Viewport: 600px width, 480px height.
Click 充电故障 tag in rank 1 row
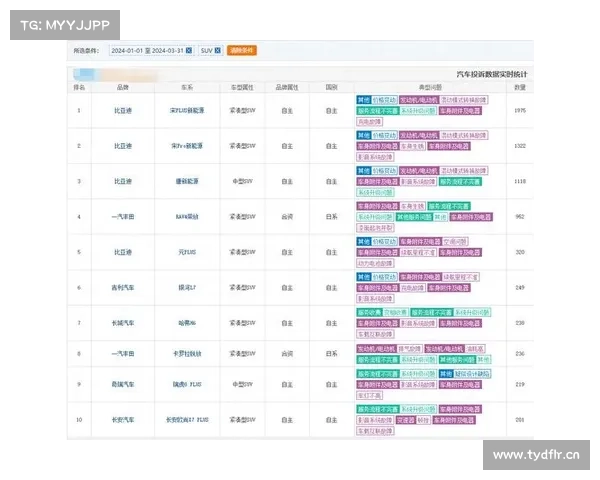coord(369,122)
